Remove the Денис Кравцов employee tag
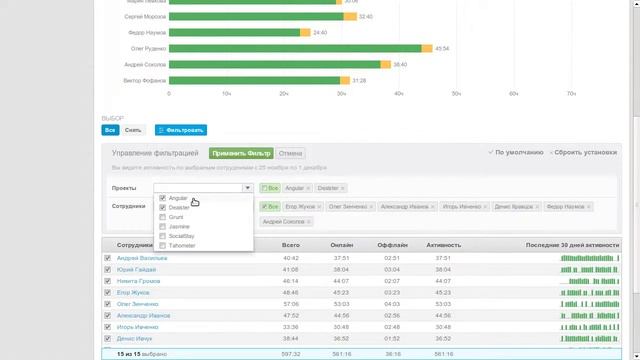This screenshot has width=640, height=360. pyautogui.click(x=537, y=207)
